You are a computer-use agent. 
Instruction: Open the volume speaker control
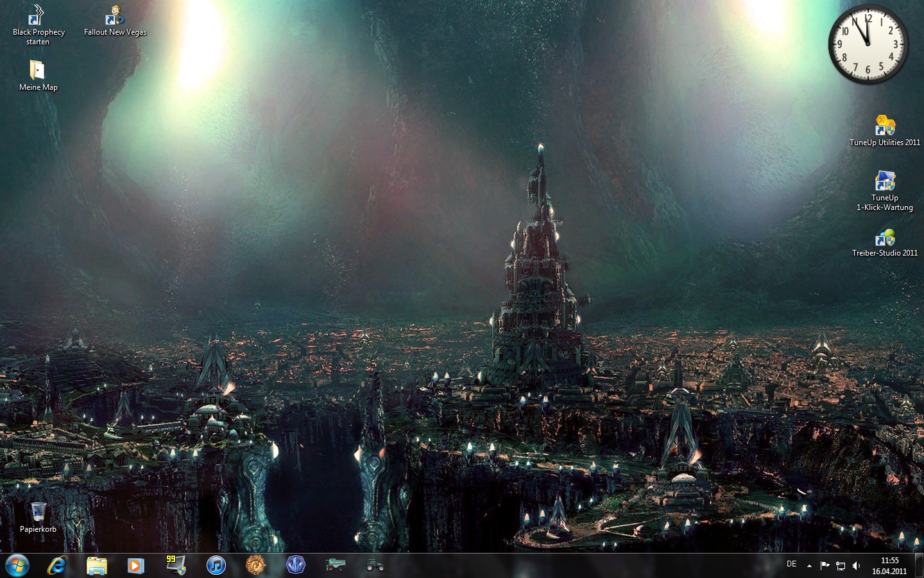pyautogui.click(x=856, y=566)
